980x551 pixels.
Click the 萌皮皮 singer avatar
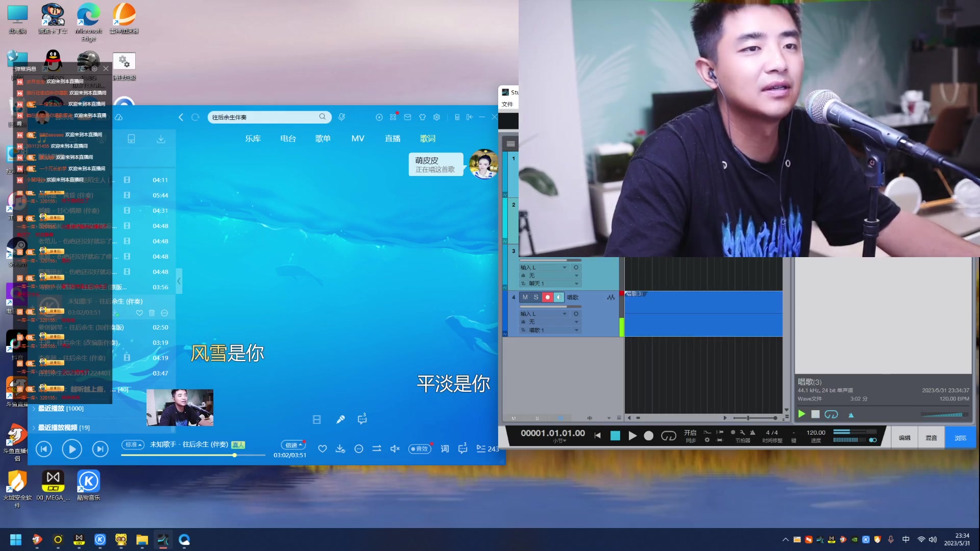click(483, 164)
